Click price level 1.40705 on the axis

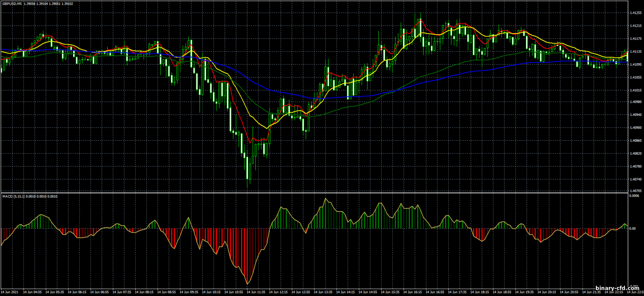pyautogui.click(x=635, y=190)
